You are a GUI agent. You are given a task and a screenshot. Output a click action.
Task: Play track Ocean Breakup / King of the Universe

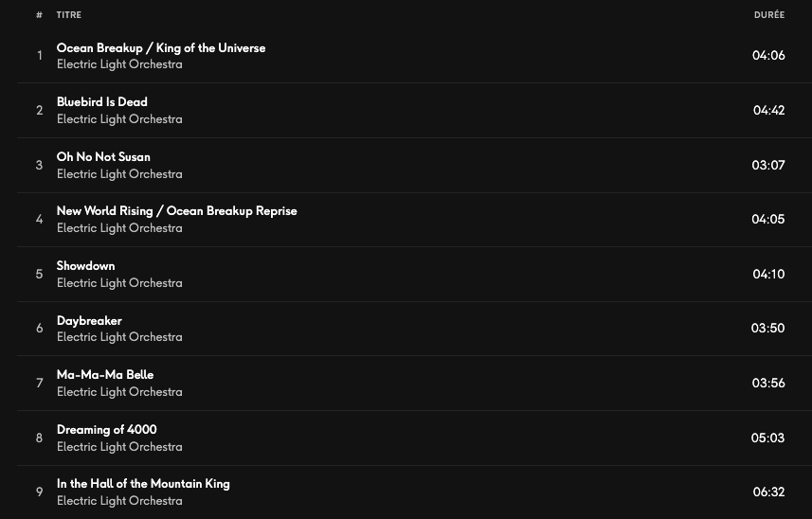point(160,48)
